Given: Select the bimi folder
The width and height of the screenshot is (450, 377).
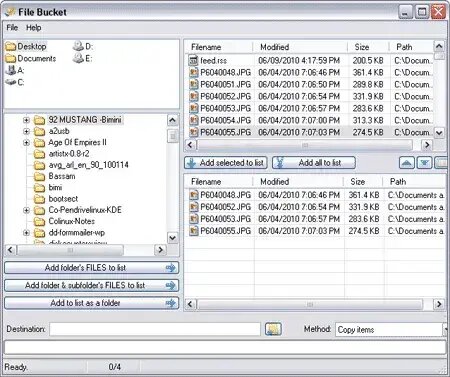Looking at the screenshot, I should (x=55, y=187).
